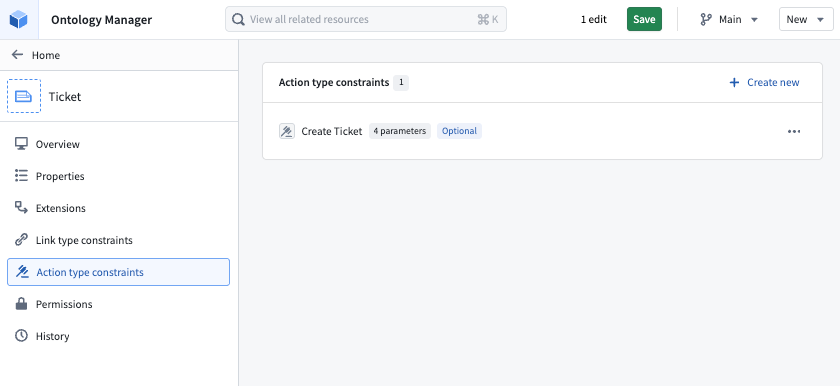The height and width of the screenshot is (386, 840).
Task: Click the Ticket object type icon
Action: (24, 96)
